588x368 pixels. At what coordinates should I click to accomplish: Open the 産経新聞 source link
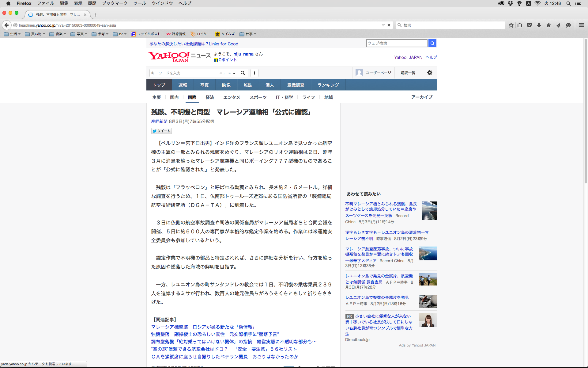(x=159, y=121)
